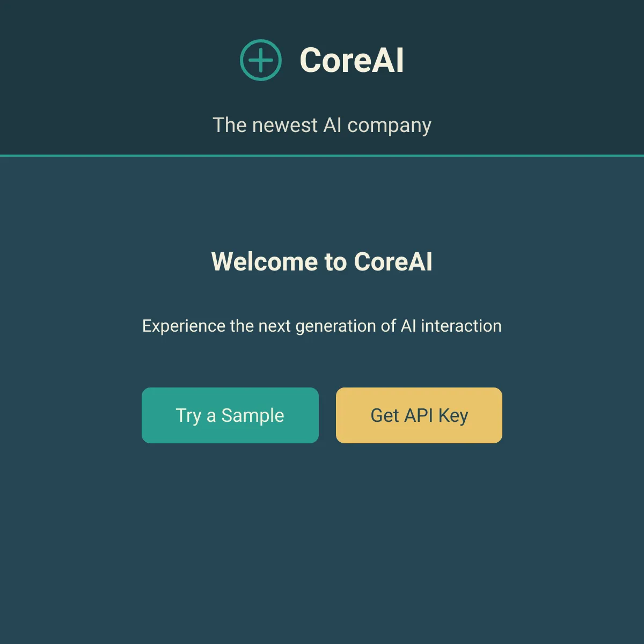
Task: Click the tagline The newest AI company
Action: pyautogui.click(x=322, y=125)
